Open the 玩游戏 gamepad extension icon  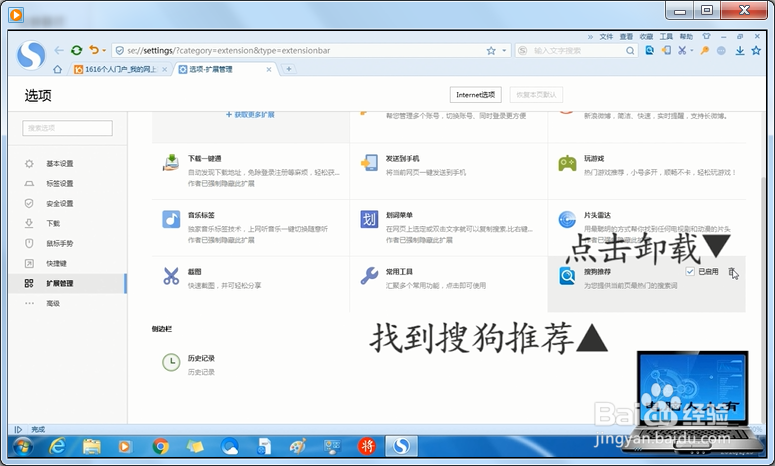[567, 163]
